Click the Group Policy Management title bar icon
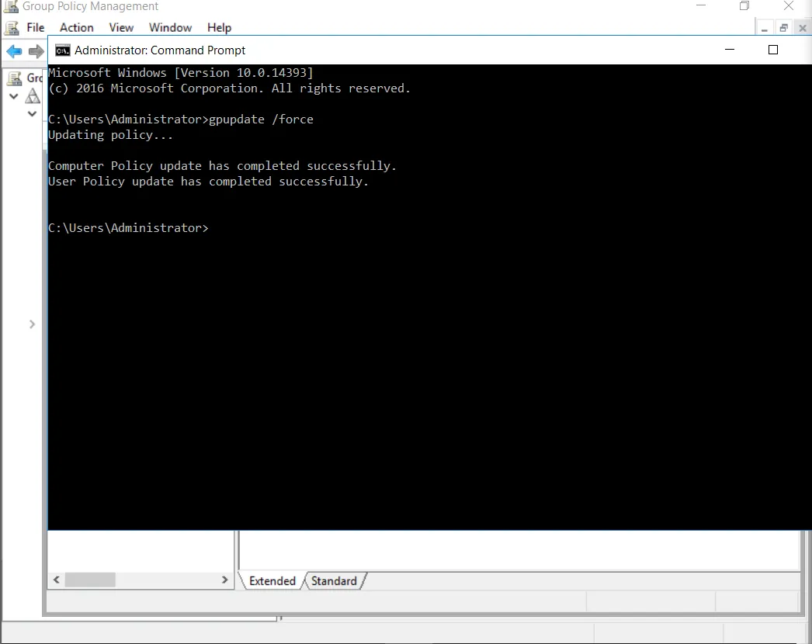The height and width of the screenshot is (644, 812). [11, 6]
